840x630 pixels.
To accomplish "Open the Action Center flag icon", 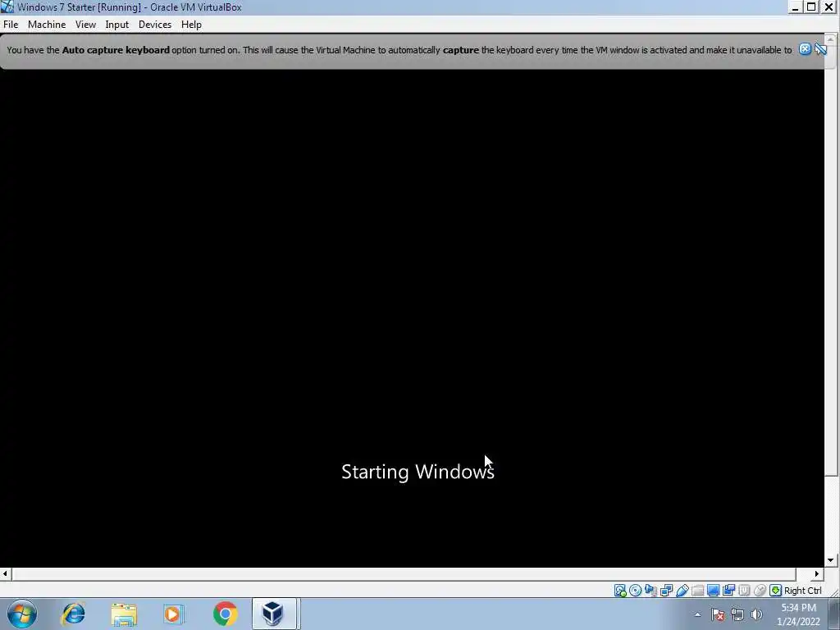I will 718,614.
